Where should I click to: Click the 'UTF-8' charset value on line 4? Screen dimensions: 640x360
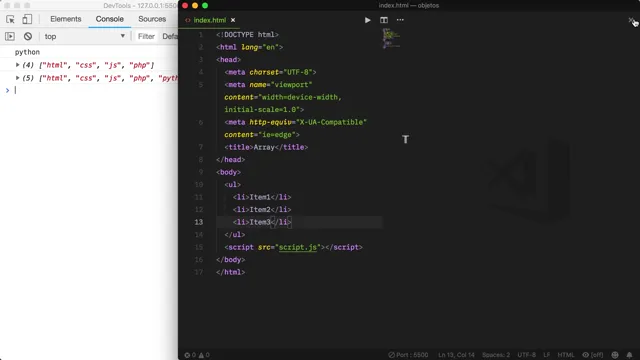click(x=298, y=72)
